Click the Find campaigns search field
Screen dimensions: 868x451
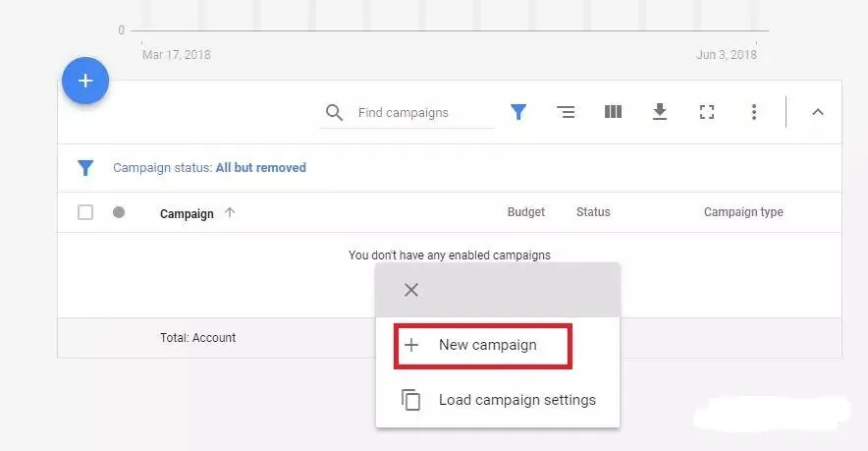click(422, 113)
